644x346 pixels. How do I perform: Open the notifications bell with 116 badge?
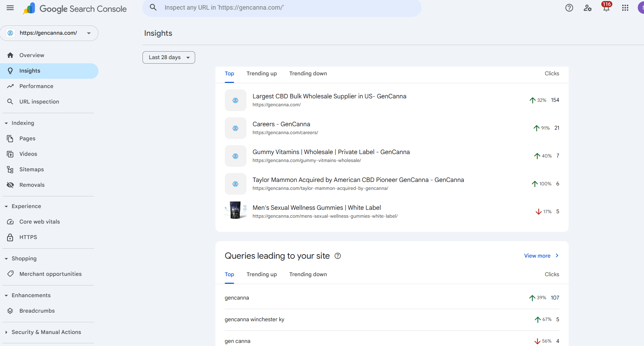606,8
